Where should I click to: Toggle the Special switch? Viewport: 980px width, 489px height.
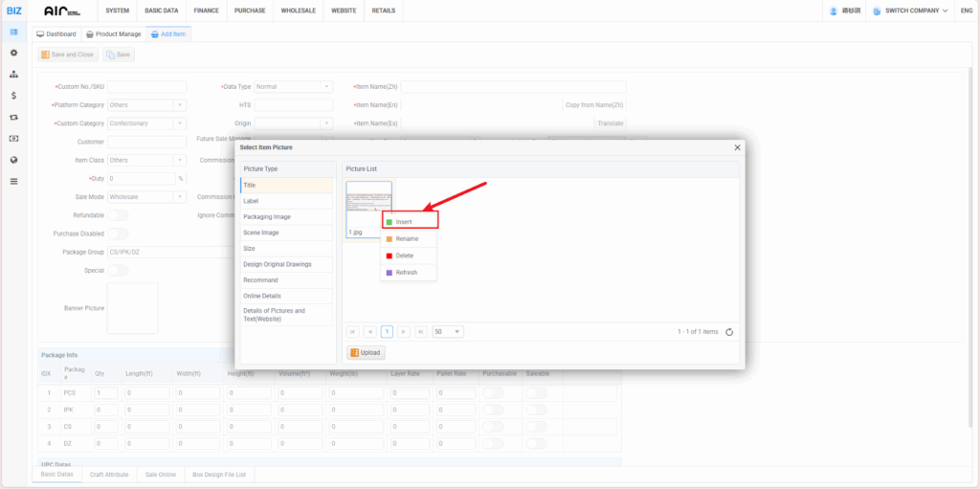point(118,271)
